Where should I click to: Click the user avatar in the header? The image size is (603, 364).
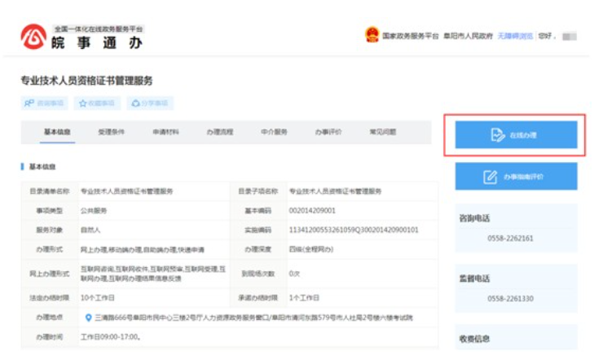[x=570, y=37]
